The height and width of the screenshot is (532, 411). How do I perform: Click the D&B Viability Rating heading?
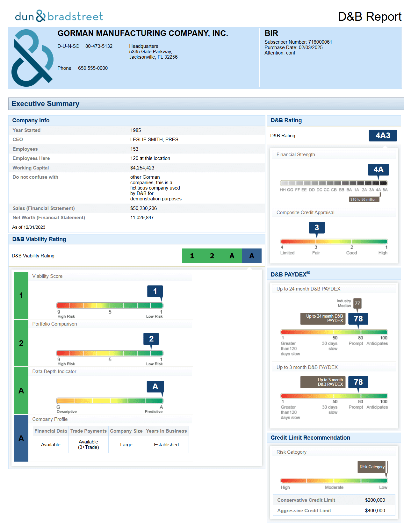click(x=39, y=239)
